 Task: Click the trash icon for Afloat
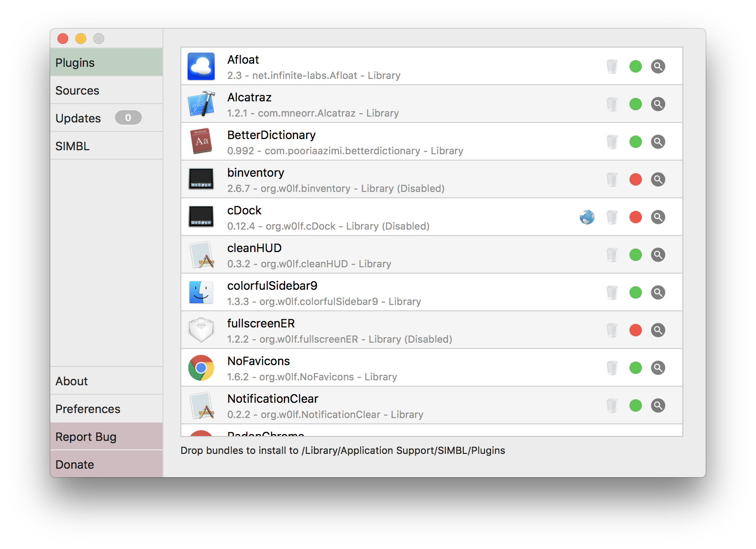tap(612, 66)
